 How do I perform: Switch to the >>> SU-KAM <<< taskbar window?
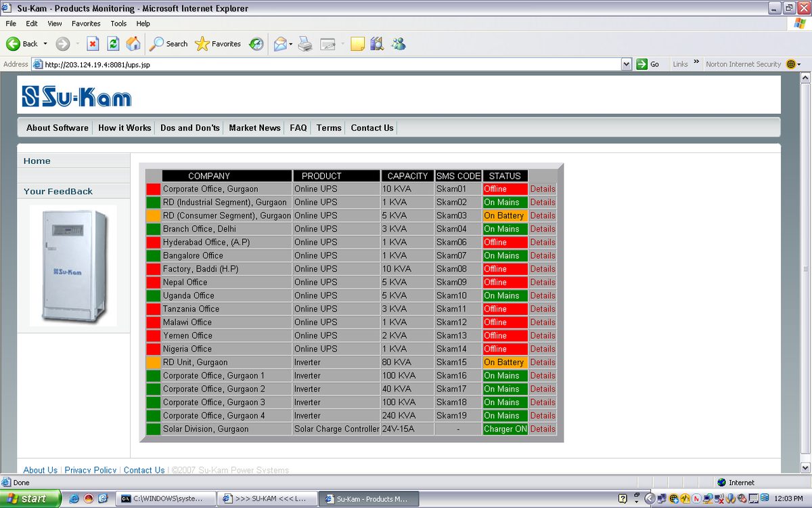point(267,499)
